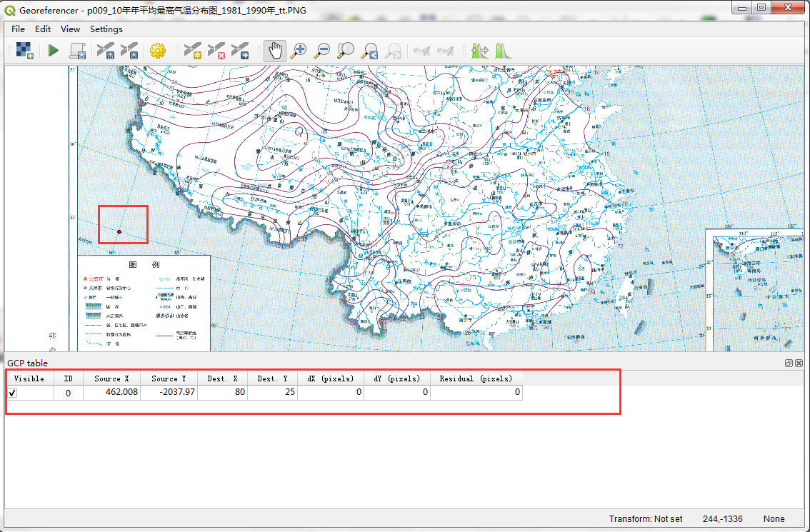Load GCP points from file
Image resolution: width=810 pixels, height=532 pixels.
coord(106,51)
